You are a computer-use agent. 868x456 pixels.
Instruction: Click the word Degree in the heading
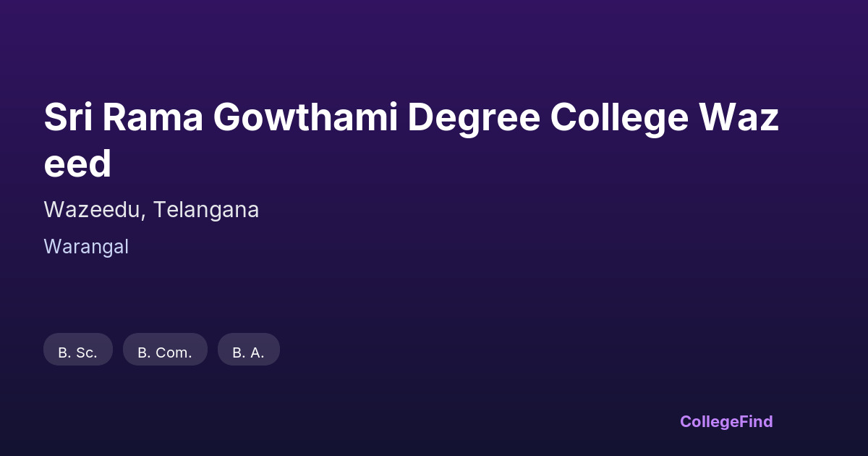click(473, 118)
